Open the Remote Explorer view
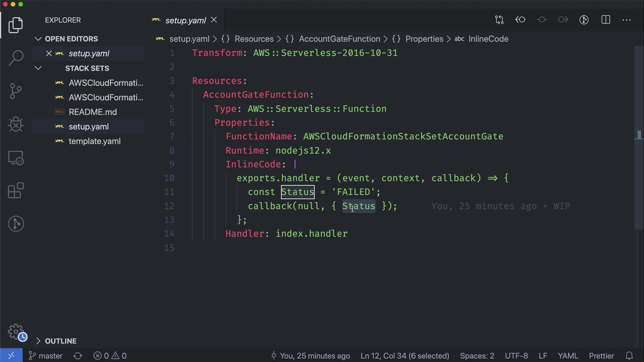Image resolution: width=644 pixels, height=362 pixels. coord(16,158)
